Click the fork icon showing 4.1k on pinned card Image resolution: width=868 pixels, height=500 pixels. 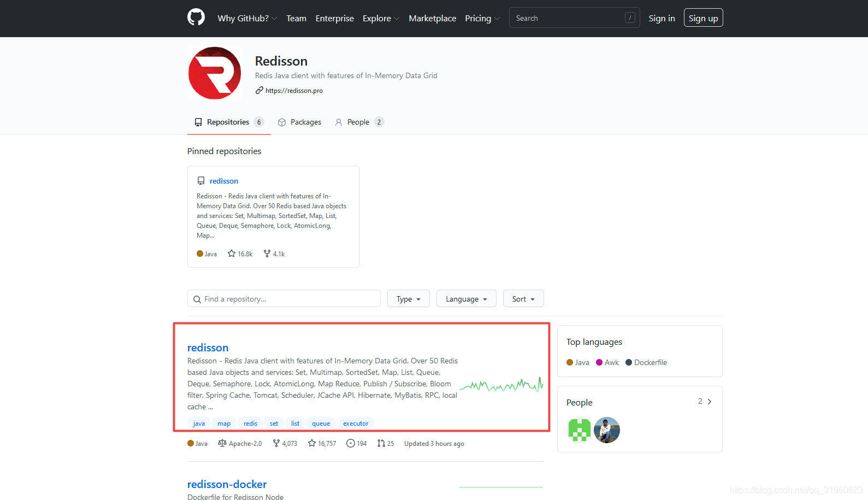pyautogui.click(x=267, y=254)
